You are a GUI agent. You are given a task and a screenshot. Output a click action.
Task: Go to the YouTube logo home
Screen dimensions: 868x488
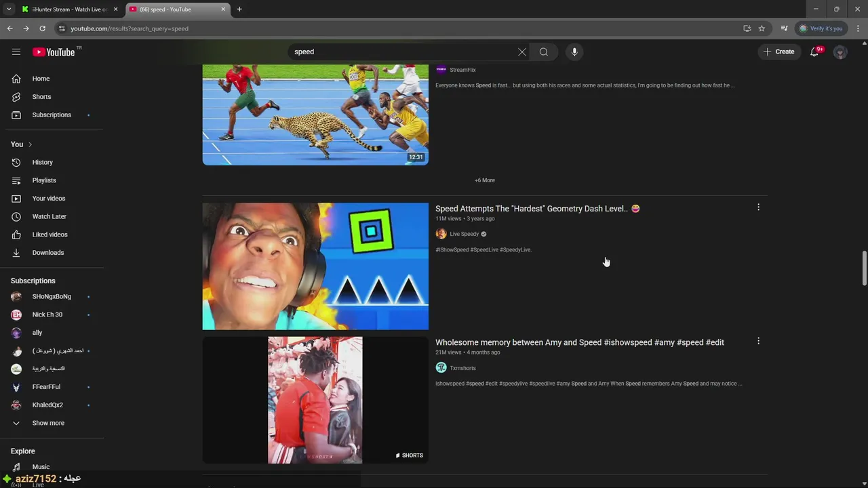54,52
